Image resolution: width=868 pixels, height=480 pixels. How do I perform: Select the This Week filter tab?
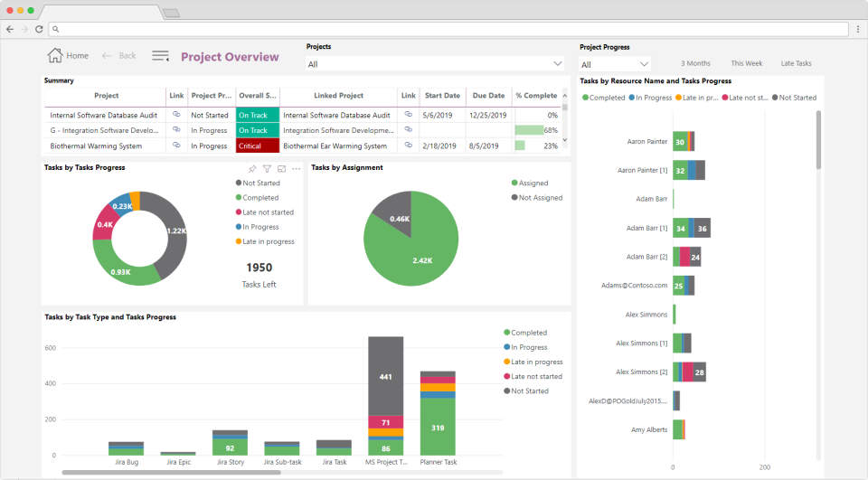[746, 63]
